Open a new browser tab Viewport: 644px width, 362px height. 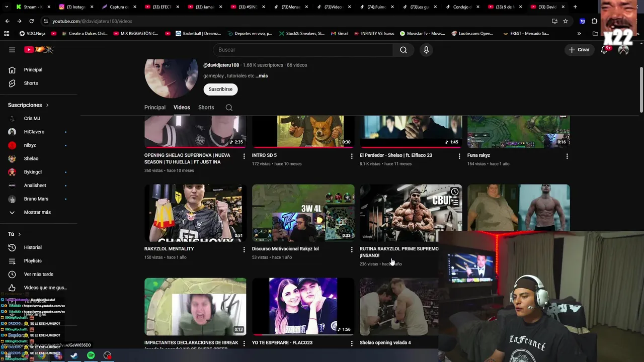point(575,7)
